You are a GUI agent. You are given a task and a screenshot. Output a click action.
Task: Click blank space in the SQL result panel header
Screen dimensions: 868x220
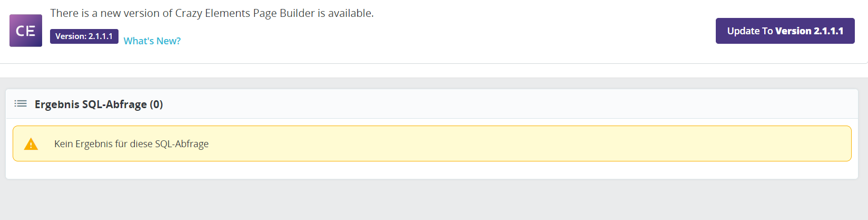click(500, 104)
